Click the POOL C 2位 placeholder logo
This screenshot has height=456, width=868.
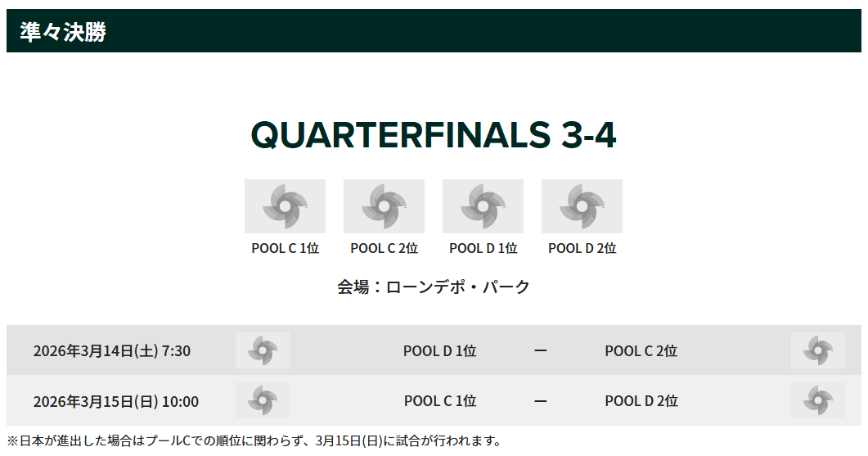coord(384,206)
